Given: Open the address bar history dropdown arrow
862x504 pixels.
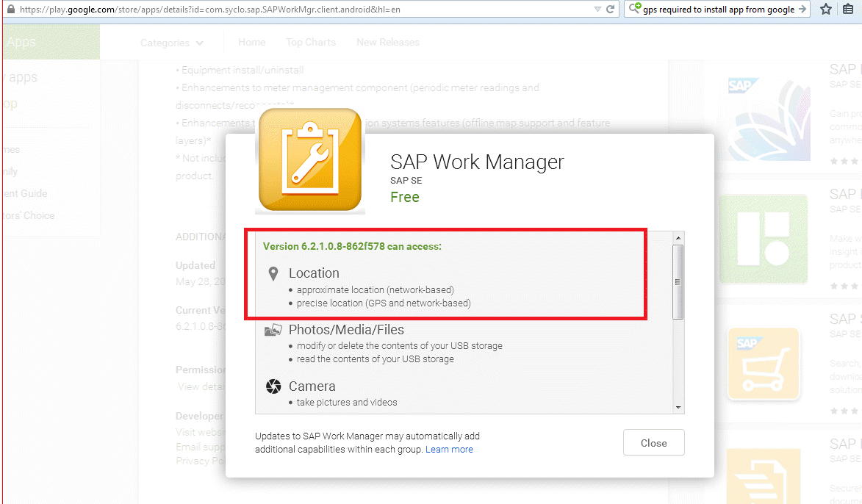Looking at the screenshot, I should (x=597, y=10).
